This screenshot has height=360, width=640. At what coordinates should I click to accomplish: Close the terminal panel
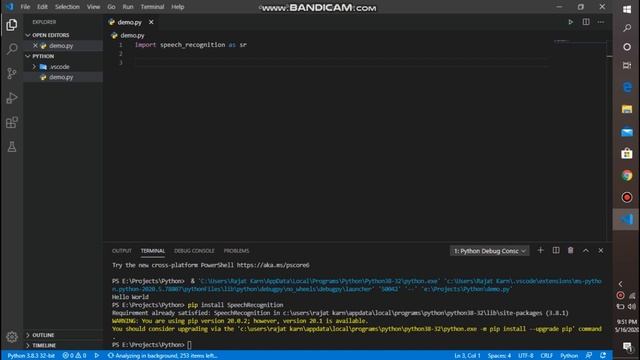[601, 251]
